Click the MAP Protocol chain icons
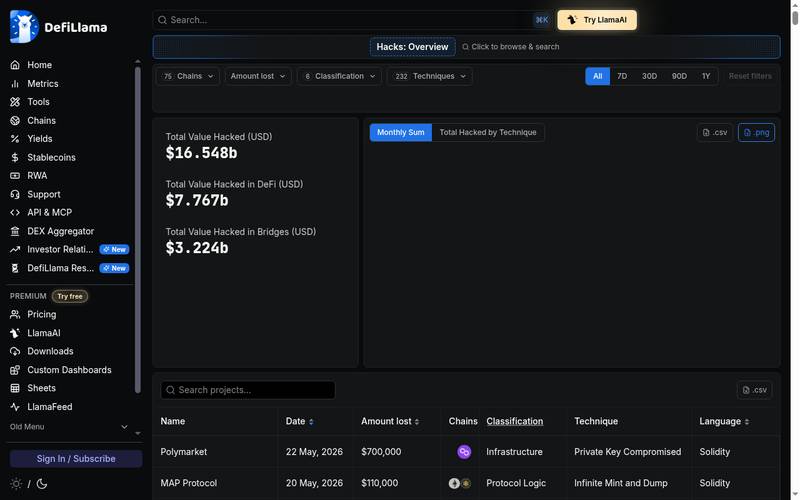800x500 pixels. click(460, 483)
